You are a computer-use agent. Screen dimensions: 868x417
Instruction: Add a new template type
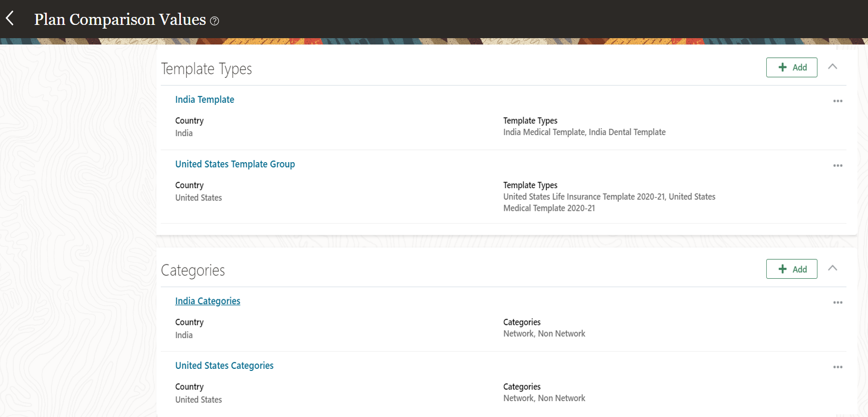pyautogui.click(x=791, y=67)
